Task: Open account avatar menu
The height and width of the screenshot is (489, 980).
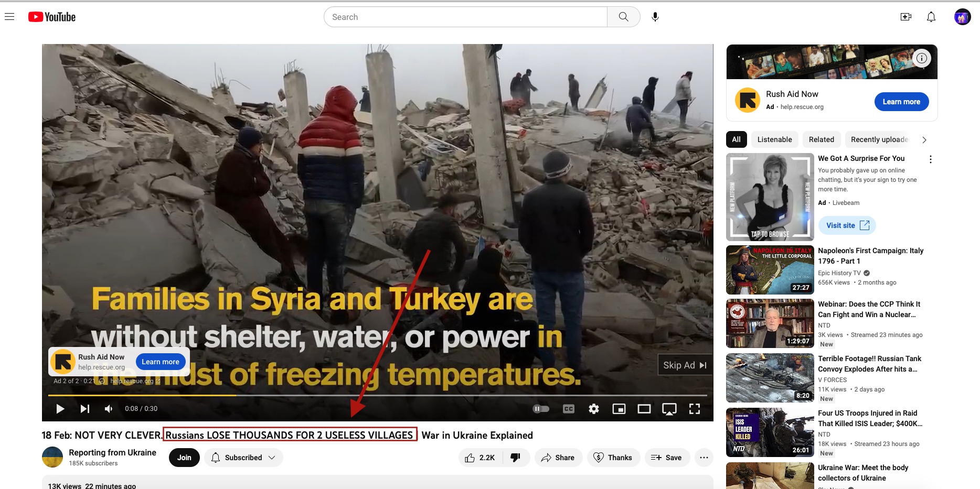Action: pyautogui.click(x=962, y=17)
